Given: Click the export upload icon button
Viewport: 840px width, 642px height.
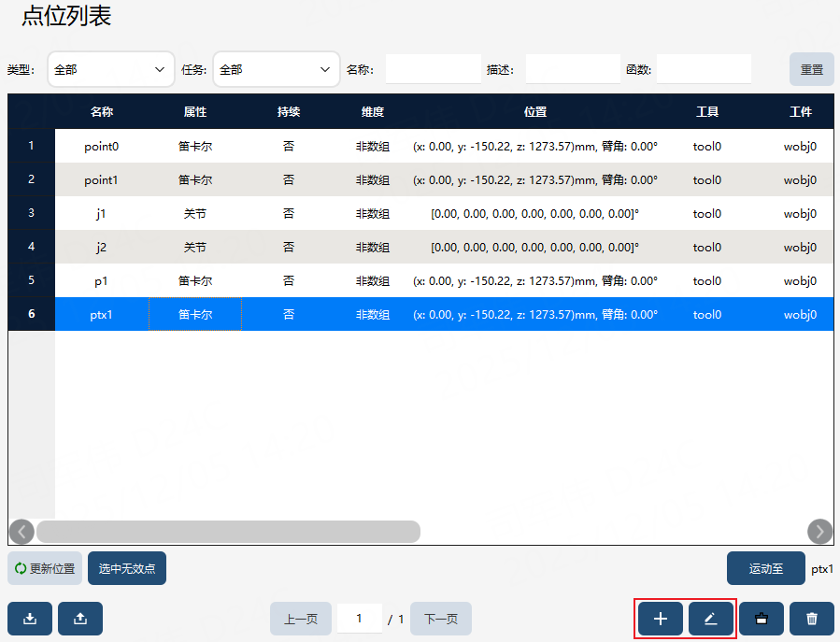Looking at the screenshot, I should click(80, 619).
